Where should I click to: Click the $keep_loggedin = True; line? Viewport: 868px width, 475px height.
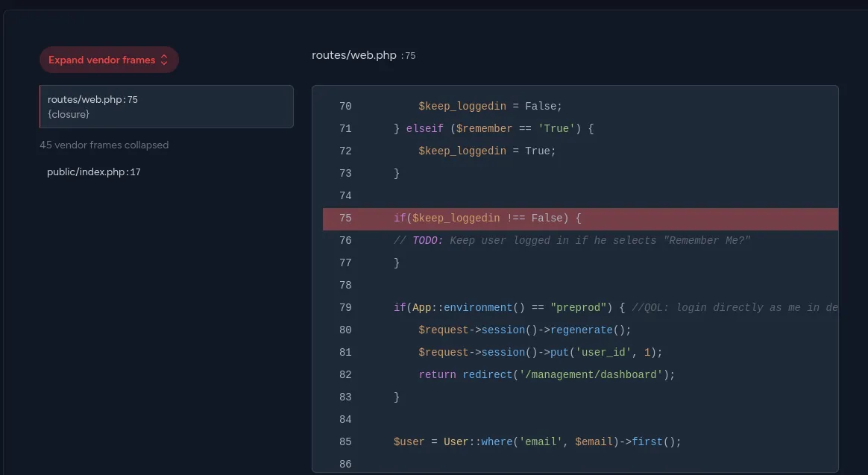point(487,151)
